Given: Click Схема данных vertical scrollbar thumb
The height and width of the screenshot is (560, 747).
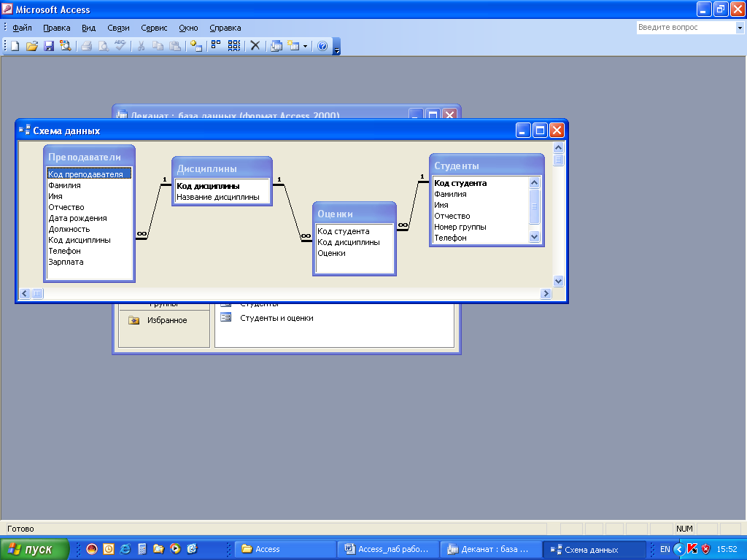Looking at the screenshot, I should click(558, 160).
